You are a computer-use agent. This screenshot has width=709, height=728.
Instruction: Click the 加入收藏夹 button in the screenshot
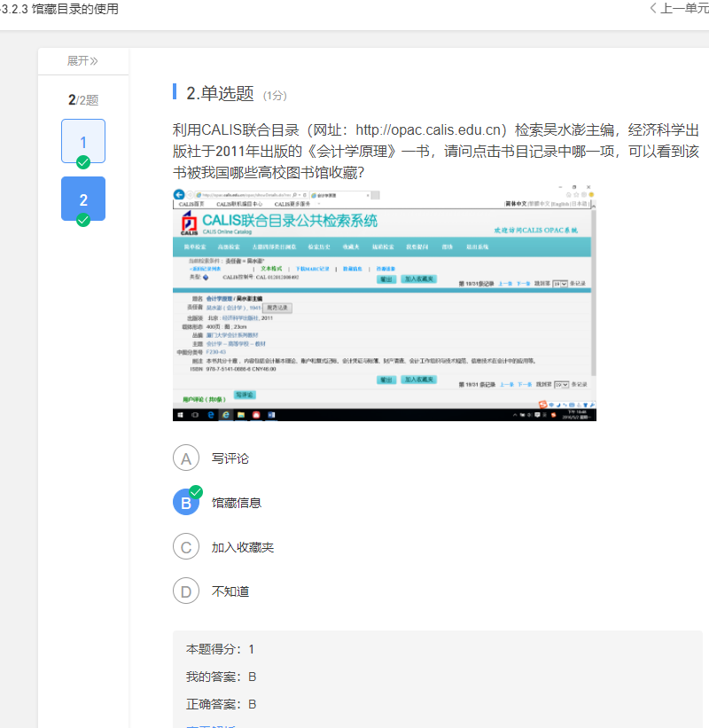click(417, 280)
